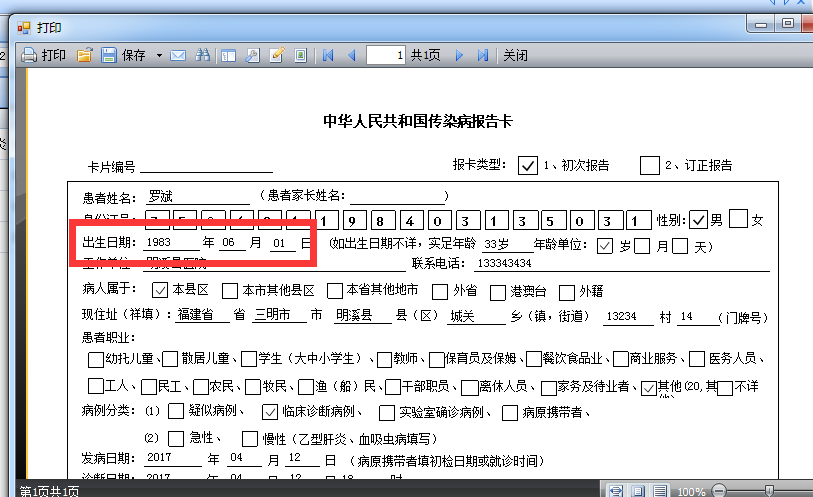Click the zoom slider handle
This screenshot has width=813, height=497.
click(769, 490)
